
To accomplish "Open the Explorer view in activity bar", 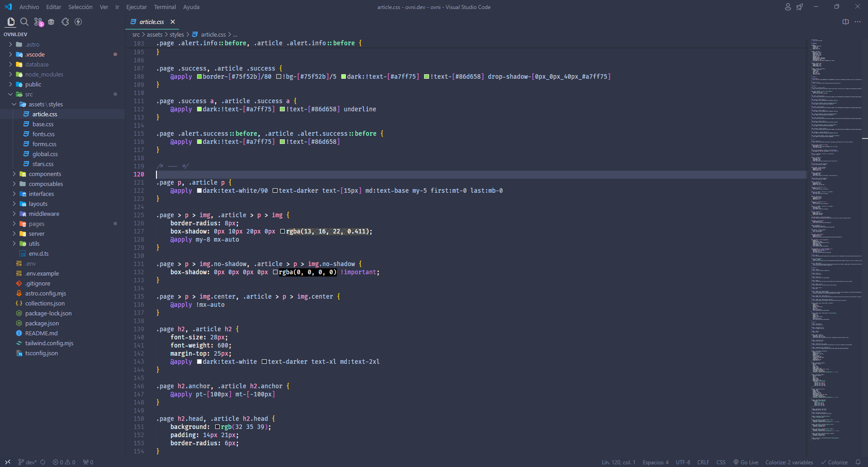I will pos(11,22).
